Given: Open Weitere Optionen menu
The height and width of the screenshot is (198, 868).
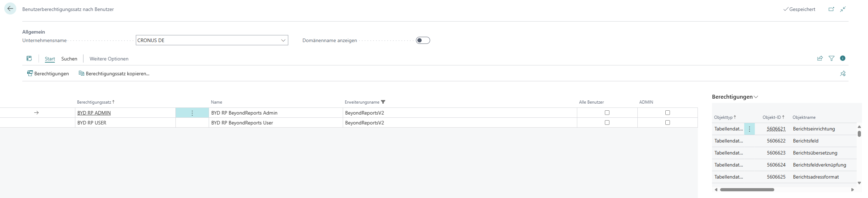Looking at the screenshot, I should tap(109, 59).
